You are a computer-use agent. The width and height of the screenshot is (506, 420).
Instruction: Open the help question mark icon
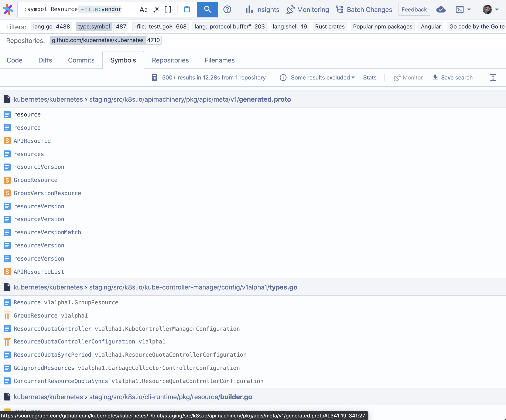point(227,9)
